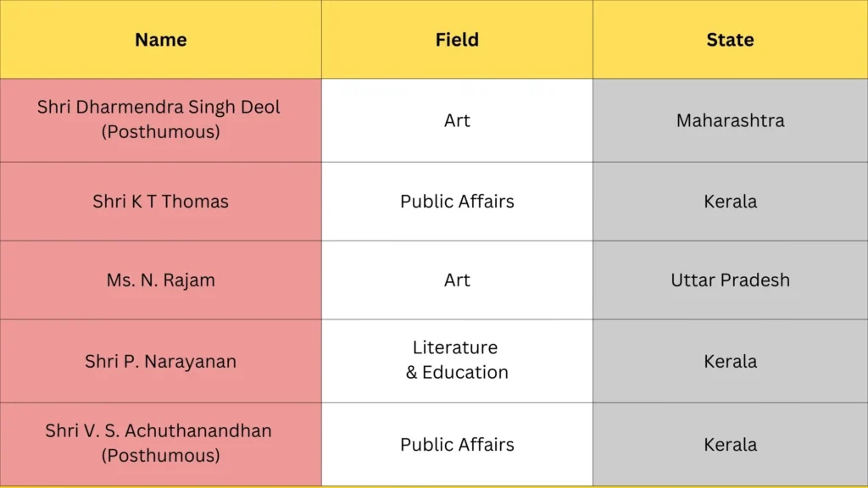Click Posthumous label under Dharmendra Singh Deol
Viewport: 868px width, 488px height.
coord(160,132)
